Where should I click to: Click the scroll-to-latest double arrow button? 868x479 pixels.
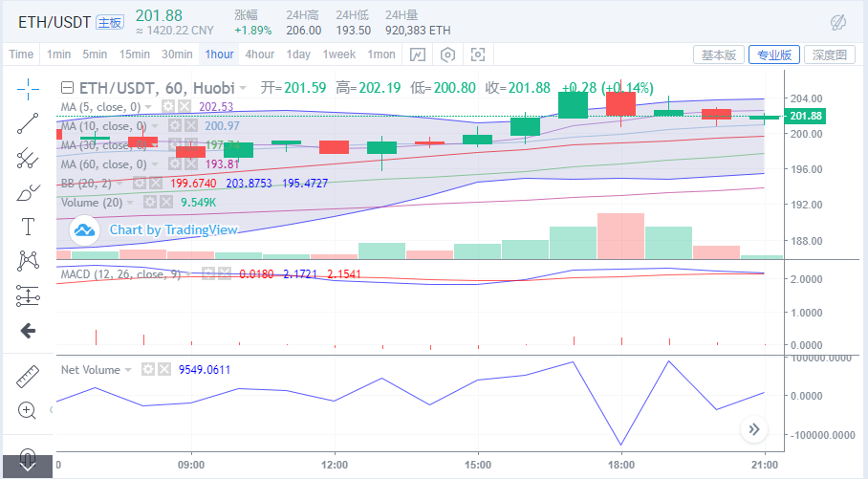[x=754, y=429]
